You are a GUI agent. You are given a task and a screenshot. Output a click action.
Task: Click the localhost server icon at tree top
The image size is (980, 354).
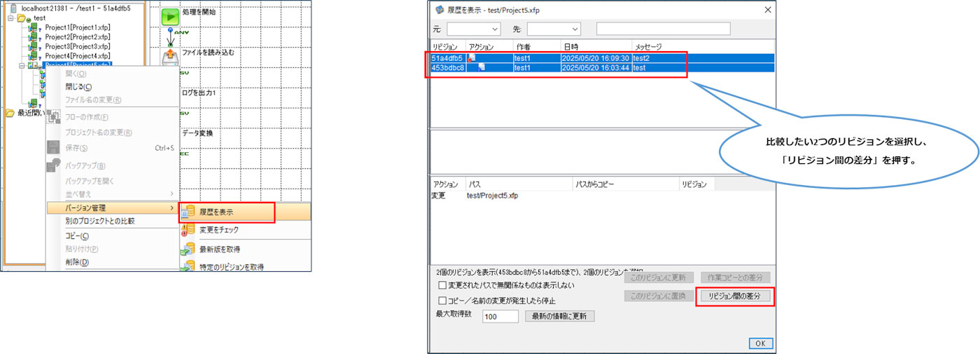coord(14,8)
